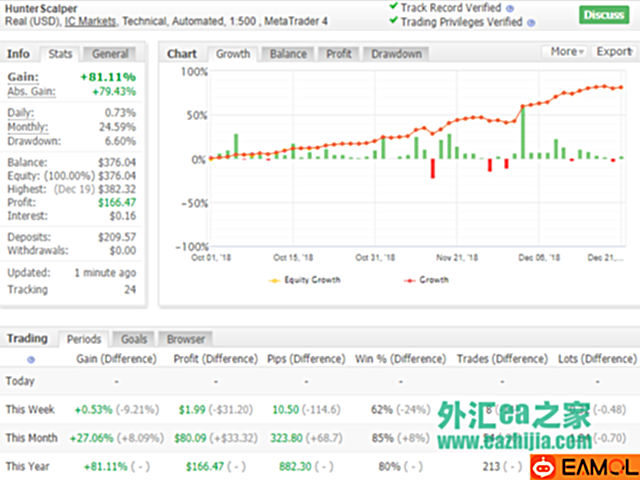
Task: Select the Profit chart tab
Action: click(x=338, y=54)
